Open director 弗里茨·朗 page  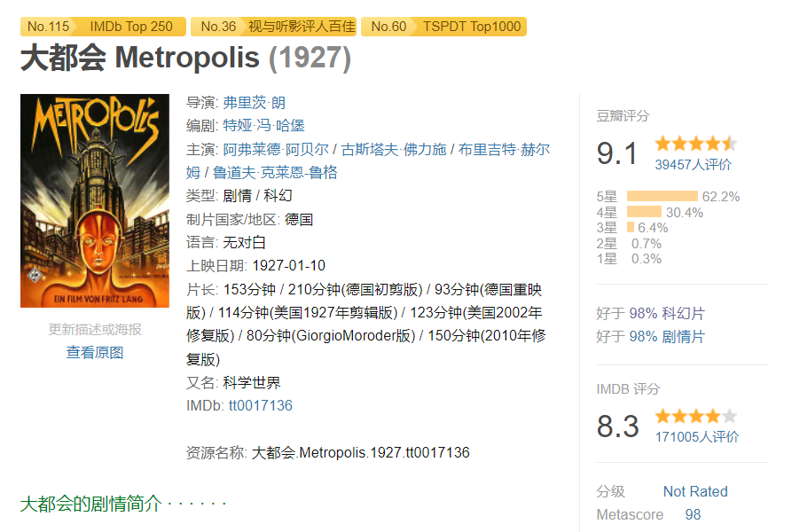pyautogui.click(x=254, y=103)
